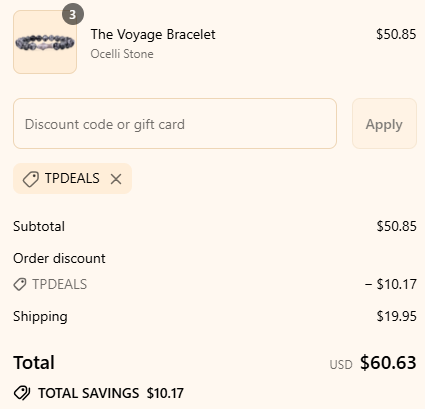
Task: Click the tag icon in TPDEALS chip
Action: click(x=31, y=179)
